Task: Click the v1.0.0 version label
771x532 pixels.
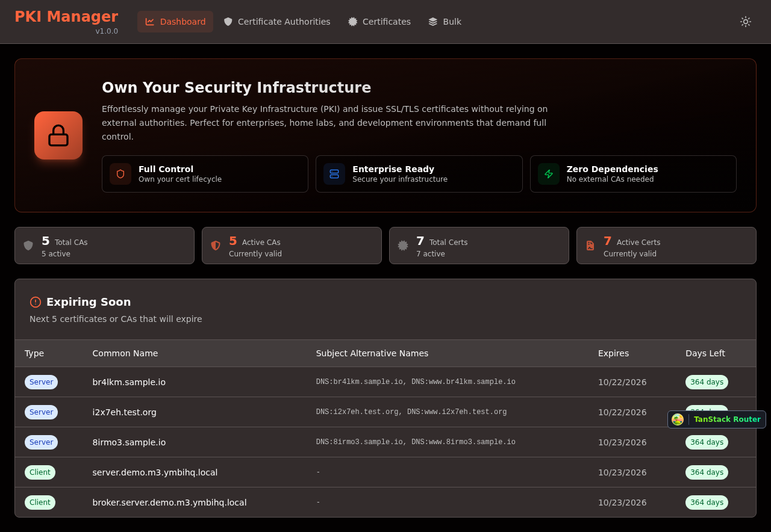Action: (x=107, y=31)
